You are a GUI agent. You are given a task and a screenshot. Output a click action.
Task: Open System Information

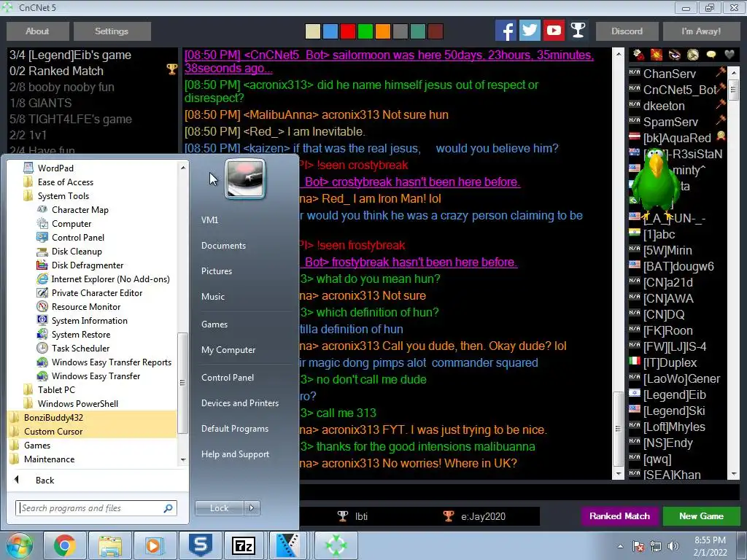click(x=89, y=321)
